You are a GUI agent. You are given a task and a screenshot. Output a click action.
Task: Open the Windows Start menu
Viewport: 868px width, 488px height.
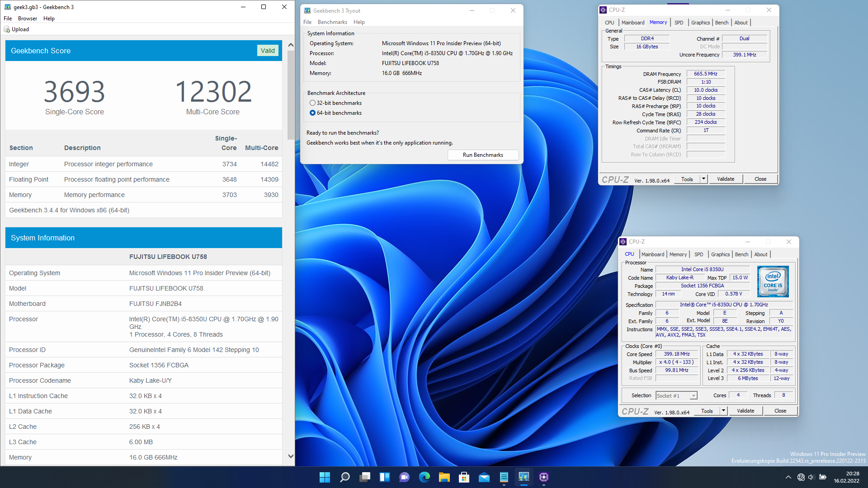325,477
